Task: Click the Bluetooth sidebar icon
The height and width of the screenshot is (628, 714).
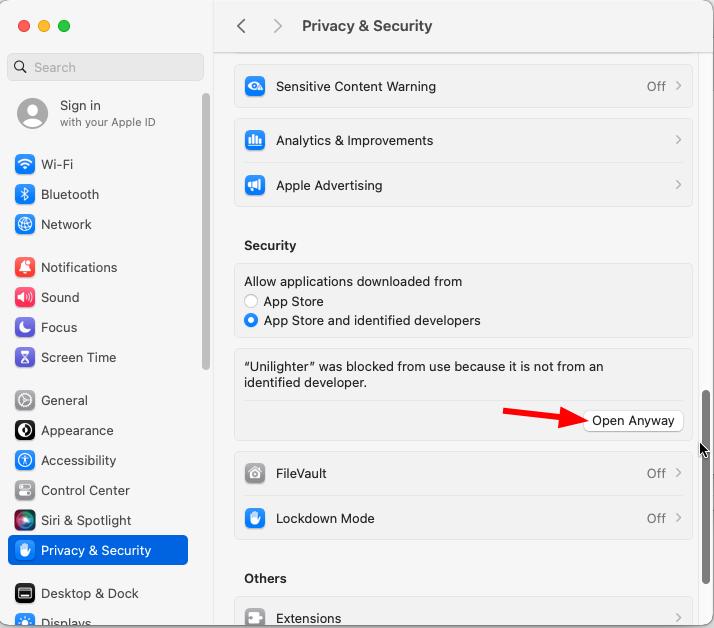Action: pyautogui.click(x=25, y=194)
